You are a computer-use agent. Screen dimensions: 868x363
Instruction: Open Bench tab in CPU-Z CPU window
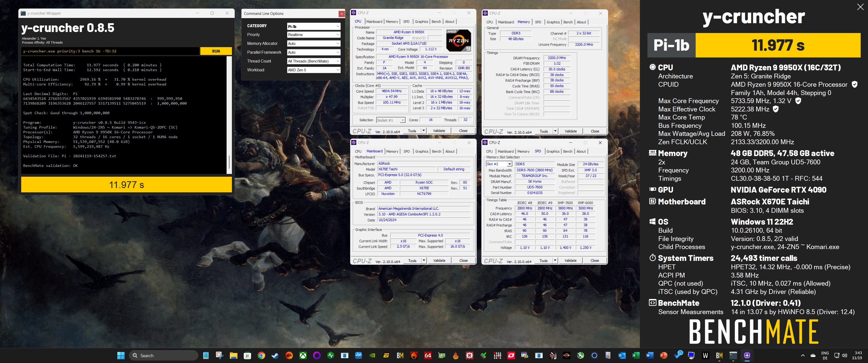(436, 21)
